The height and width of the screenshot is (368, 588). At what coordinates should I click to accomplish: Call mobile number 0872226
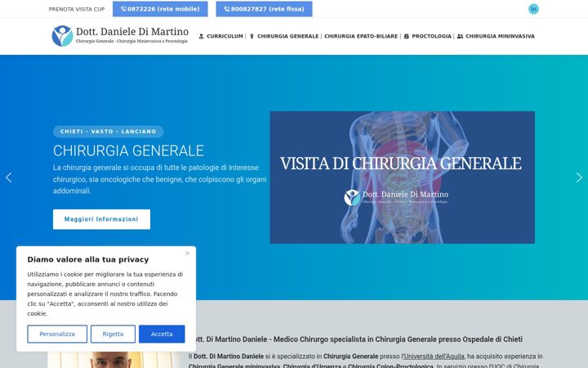(x=160, y=9)
